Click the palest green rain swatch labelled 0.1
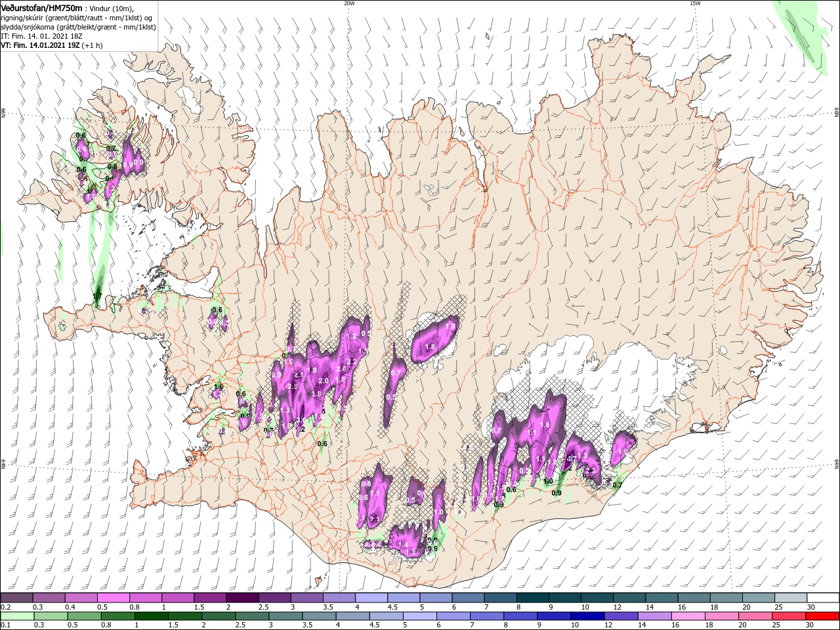The width and height of the screenshot is (840, 630). click(17, 616)
